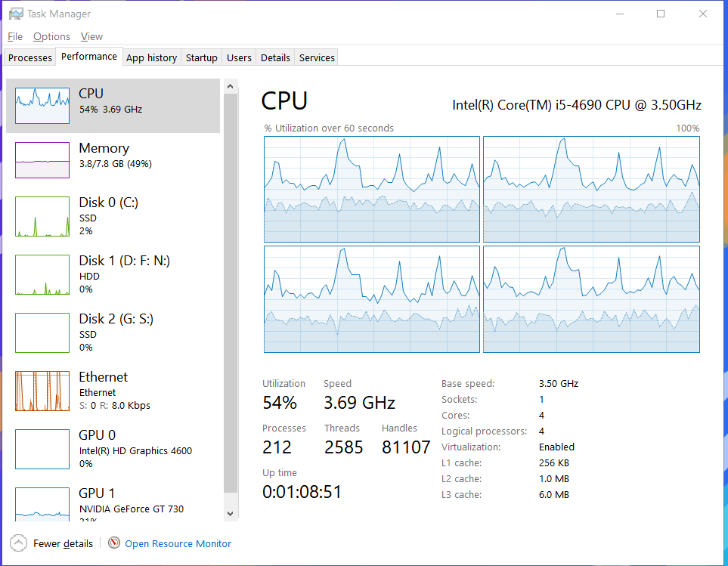Open Resource Monitor link

click(178, 543)
